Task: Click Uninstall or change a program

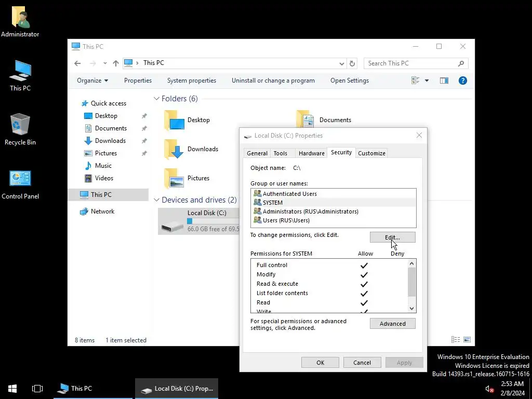Action: point(273,81)
